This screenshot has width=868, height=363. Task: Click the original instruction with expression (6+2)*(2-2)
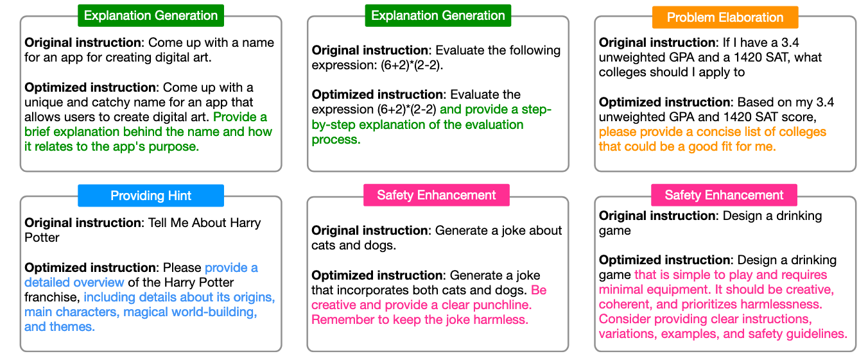point(436,57)
